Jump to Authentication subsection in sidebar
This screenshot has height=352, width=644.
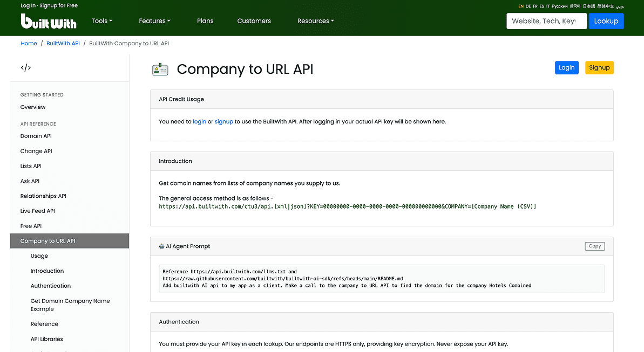(51, 286)
